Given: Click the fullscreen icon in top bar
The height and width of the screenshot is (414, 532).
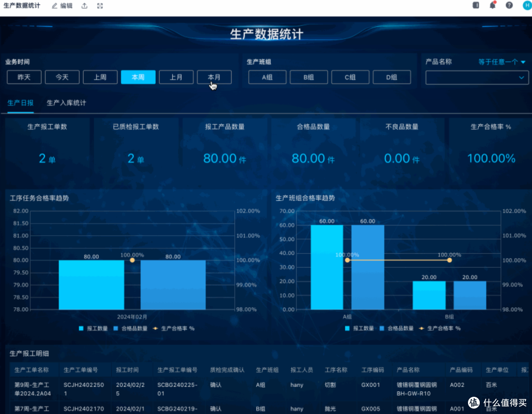Looking at the screenshot, I should point(100,6).
